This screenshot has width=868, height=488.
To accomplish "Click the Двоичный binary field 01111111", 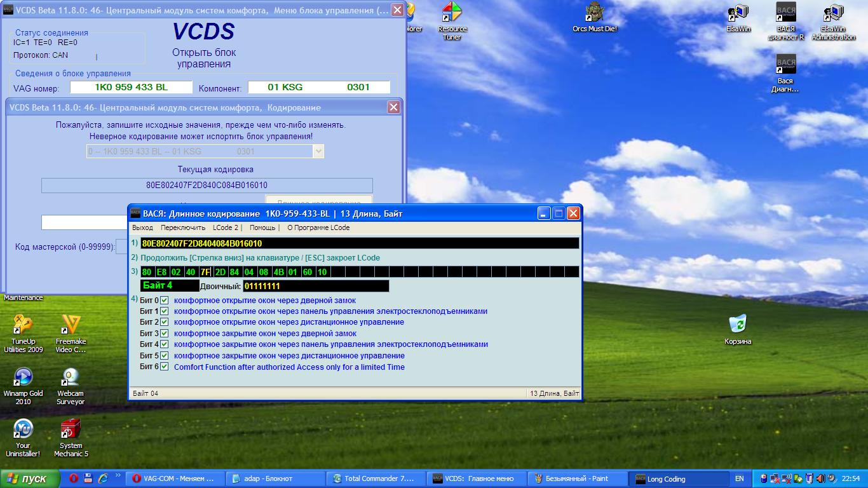I will (316, 286).
